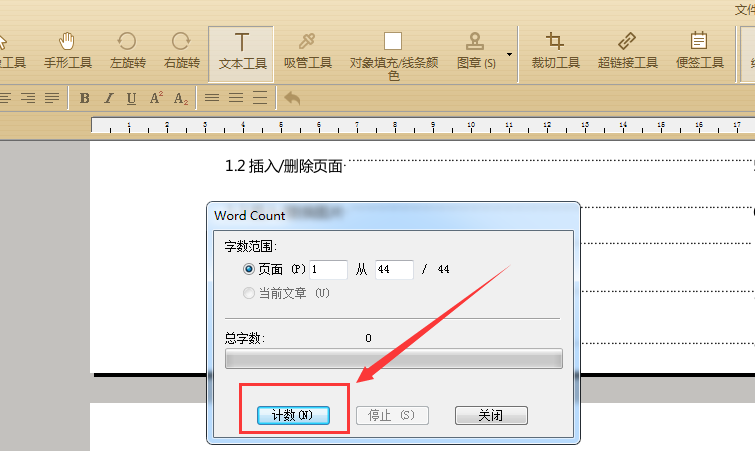Apply right text alignment
Image resolution: width=755 pixels, height=451 pixels.
28,98
